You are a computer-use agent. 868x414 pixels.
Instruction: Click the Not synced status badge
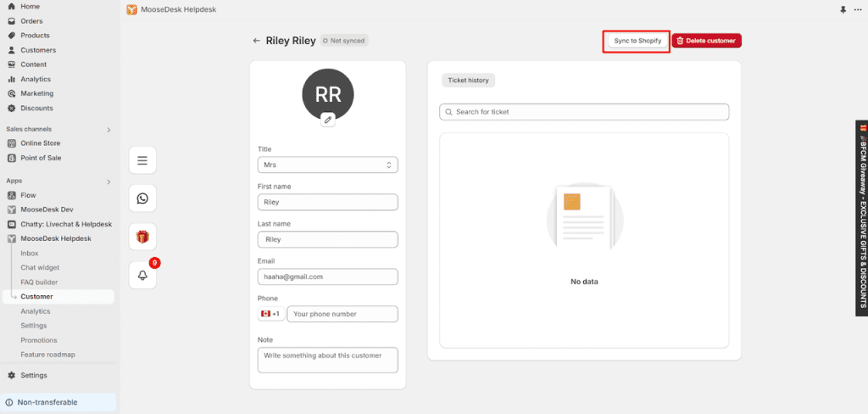pos(344,41)
